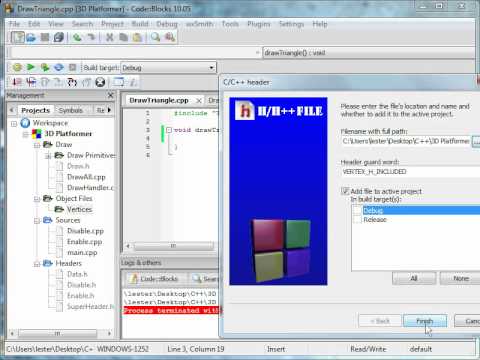
Task: Select the Projects tab
Action: pyautogui.click(x=35, y=110)
